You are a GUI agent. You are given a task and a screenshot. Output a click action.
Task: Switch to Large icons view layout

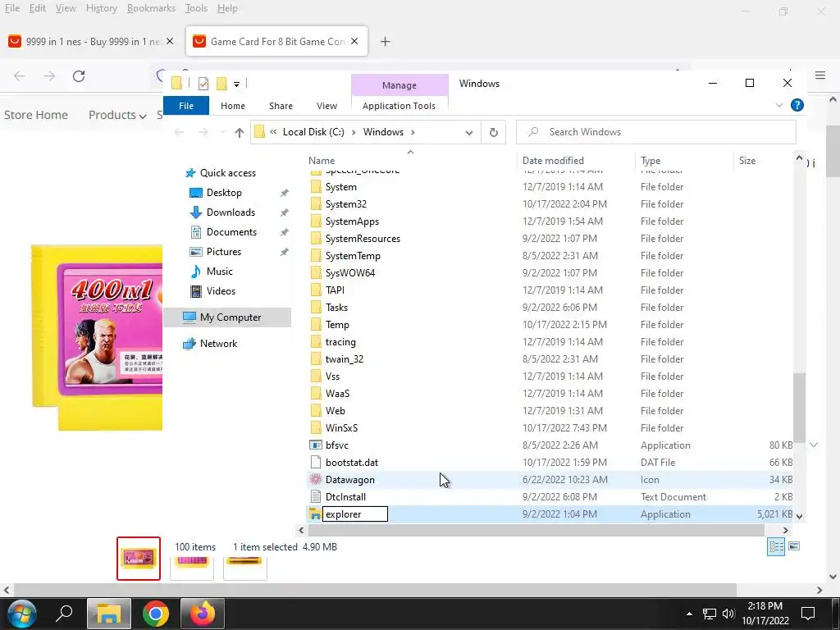[x=794, y=547]
